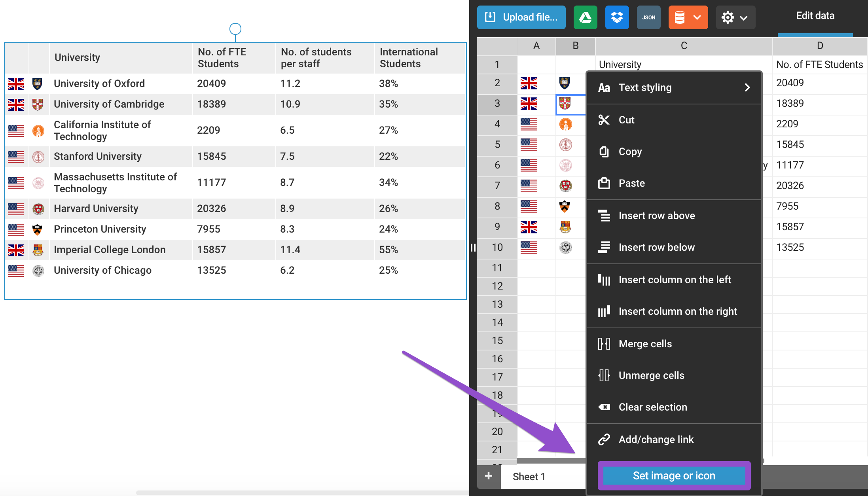The image size is (868, 496).
Task: Add a new sheet with plus button
Action: click(x=489, y=476)
